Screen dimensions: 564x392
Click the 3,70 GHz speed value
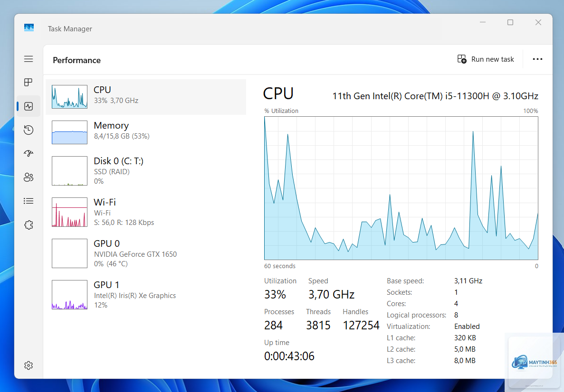331,295
